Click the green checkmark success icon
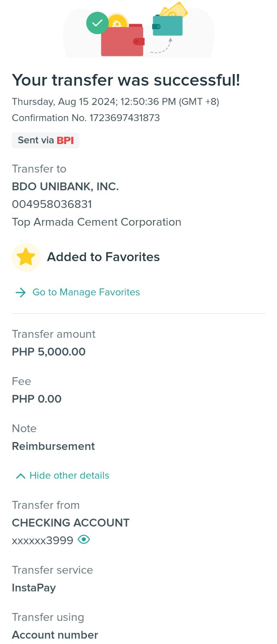The image size is (277, 644). pos(97,23)
